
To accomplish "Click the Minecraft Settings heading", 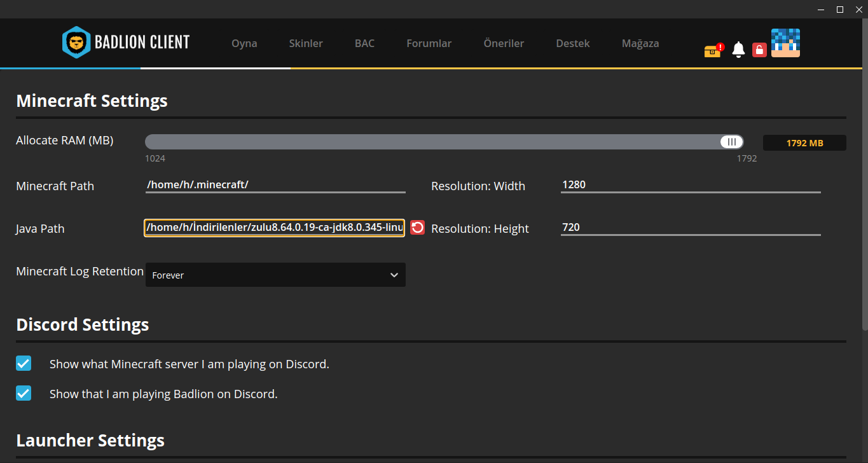I will point(92,100).
